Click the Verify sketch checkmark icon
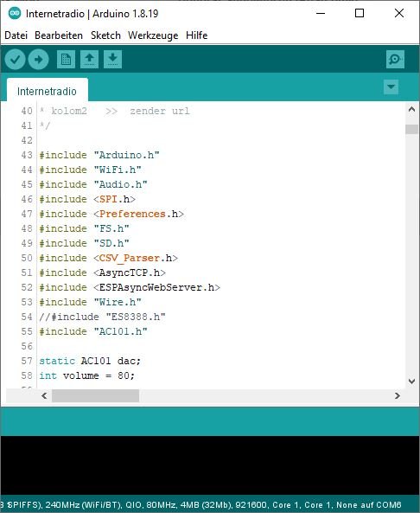This screenshot has height=513, width=420. [x=15, y=59]
